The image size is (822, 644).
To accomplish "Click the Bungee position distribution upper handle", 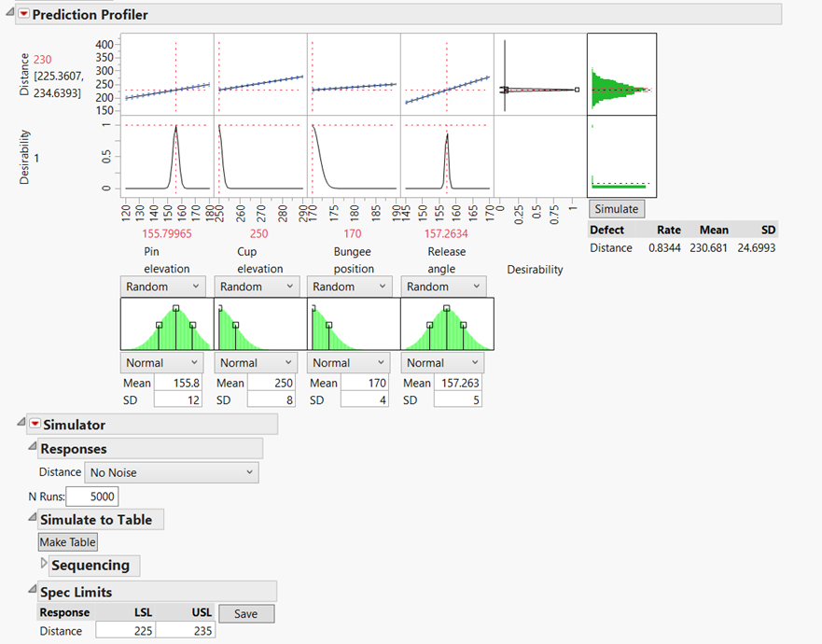I will coord(328,325).
